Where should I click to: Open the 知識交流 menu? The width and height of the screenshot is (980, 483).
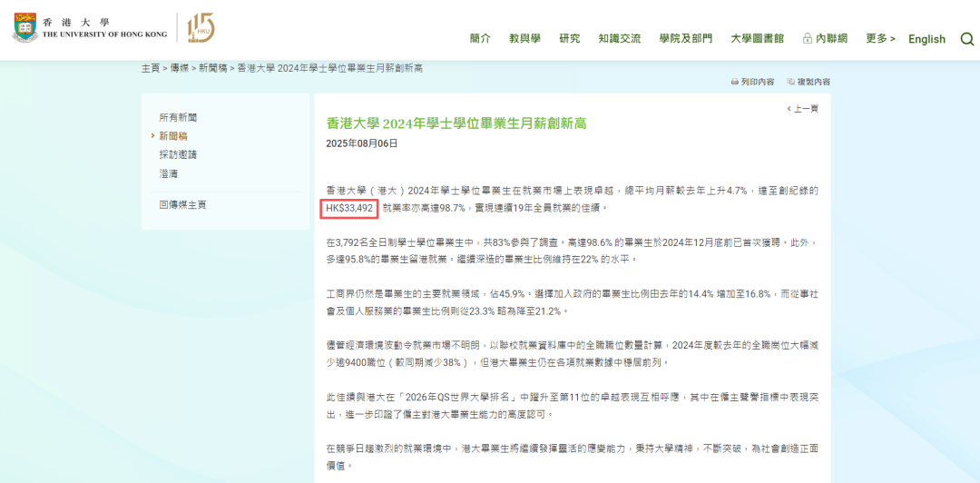pos(620,39)
